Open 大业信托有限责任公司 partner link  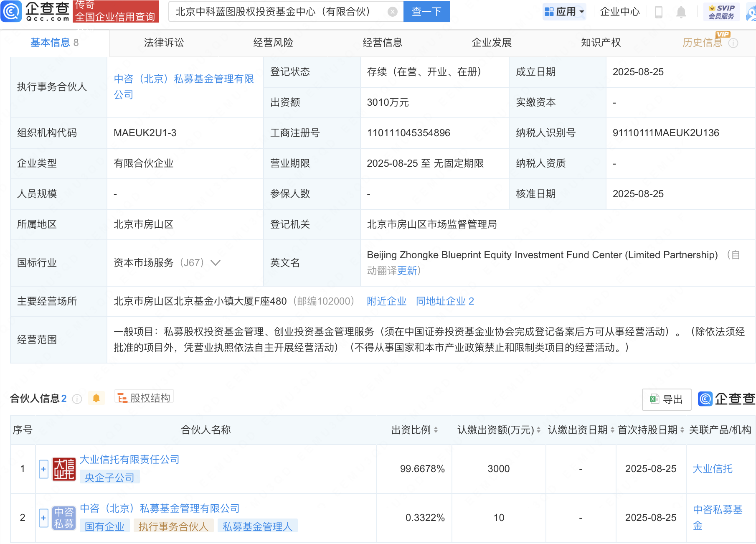click(x=129, y=460)
